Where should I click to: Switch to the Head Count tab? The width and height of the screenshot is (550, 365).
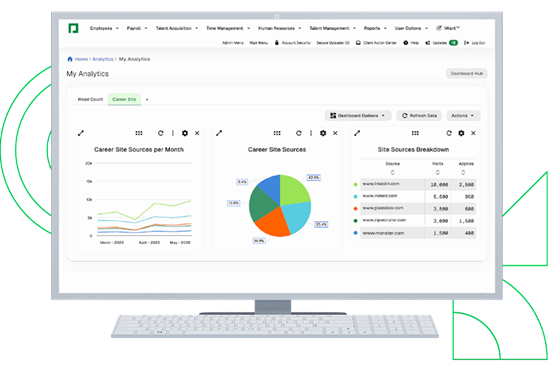(x=90, y=99)
